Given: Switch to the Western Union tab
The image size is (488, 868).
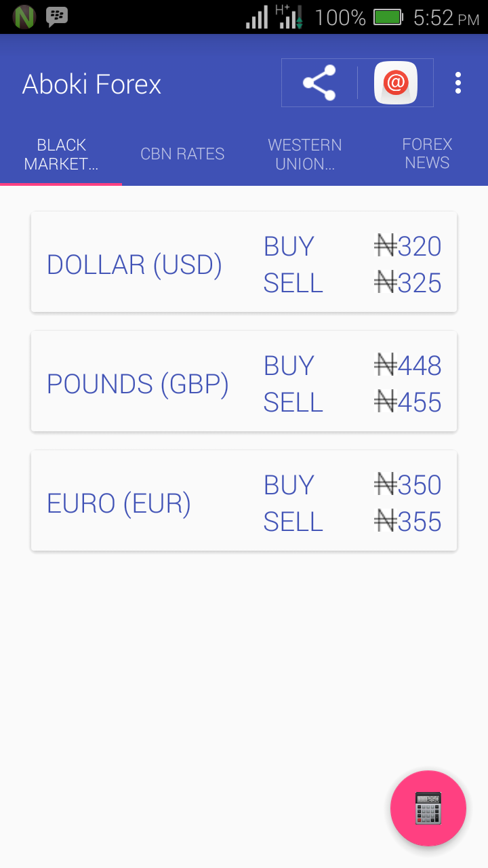Looking at the screenshot, I should click(x=304, y=154).
